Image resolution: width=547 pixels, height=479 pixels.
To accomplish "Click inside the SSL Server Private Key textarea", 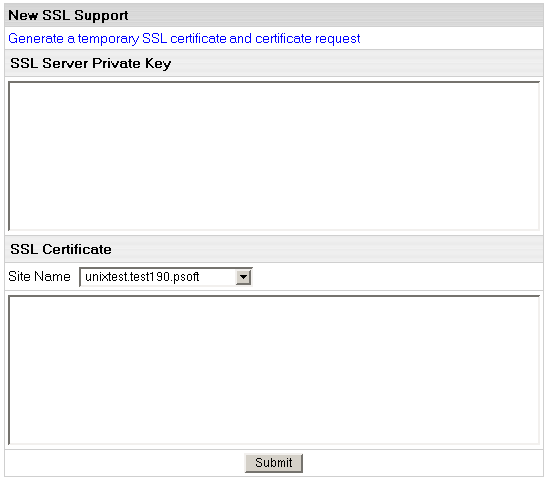I will (274, 156).
